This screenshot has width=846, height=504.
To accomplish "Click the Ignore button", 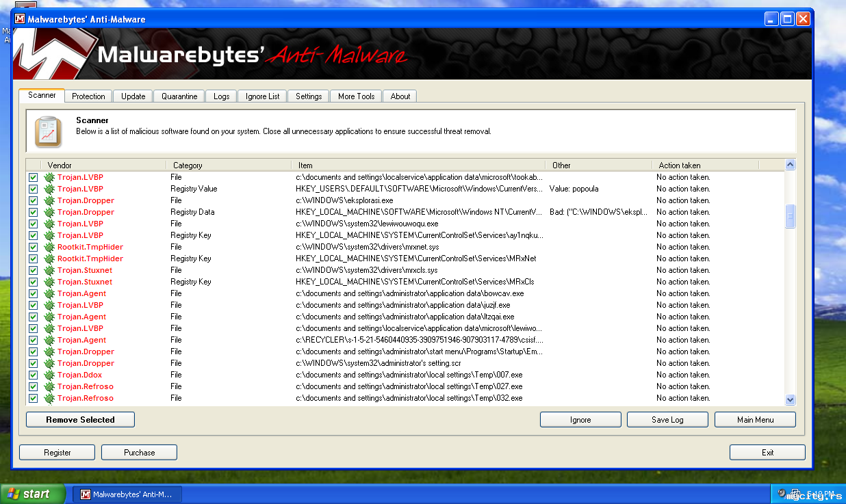I will (580, 420).
